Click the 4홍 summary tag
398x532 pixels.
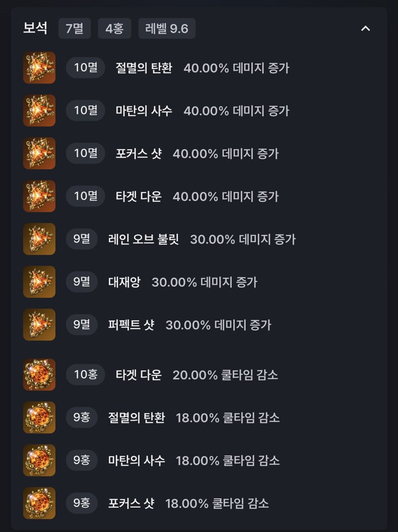tap(114, 28)
